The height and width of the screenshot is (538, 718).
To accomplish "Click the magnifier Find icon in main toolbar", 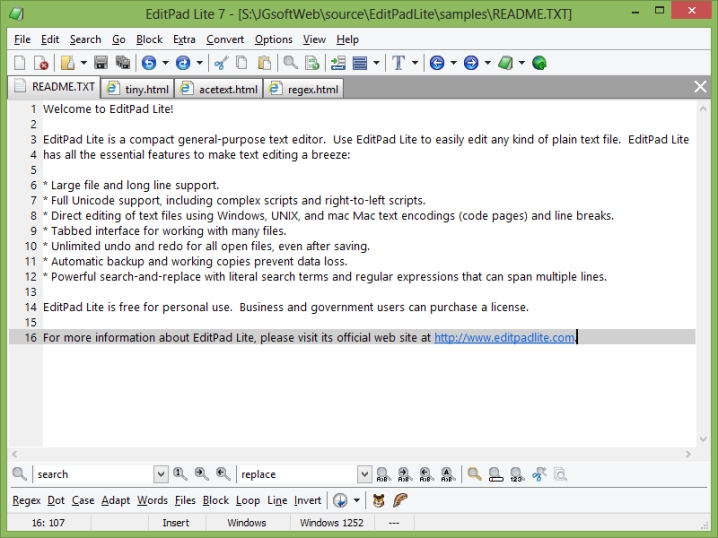I will coord(290,63).
